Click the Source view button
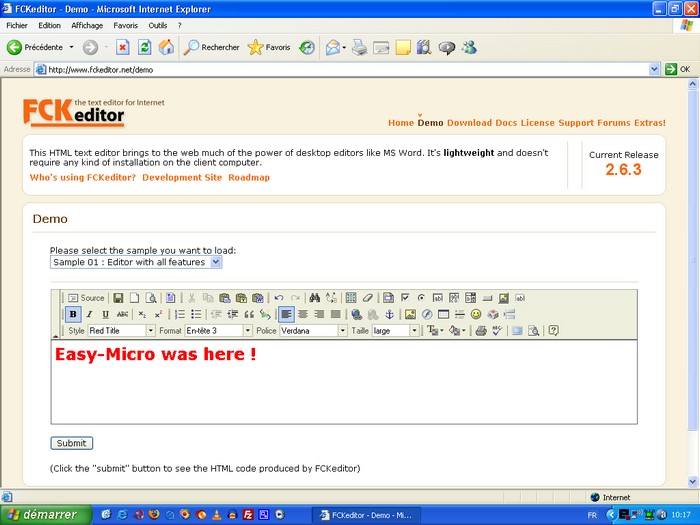Image resolution: width=700 pixels, height=525 pixels. coord(86,298)
